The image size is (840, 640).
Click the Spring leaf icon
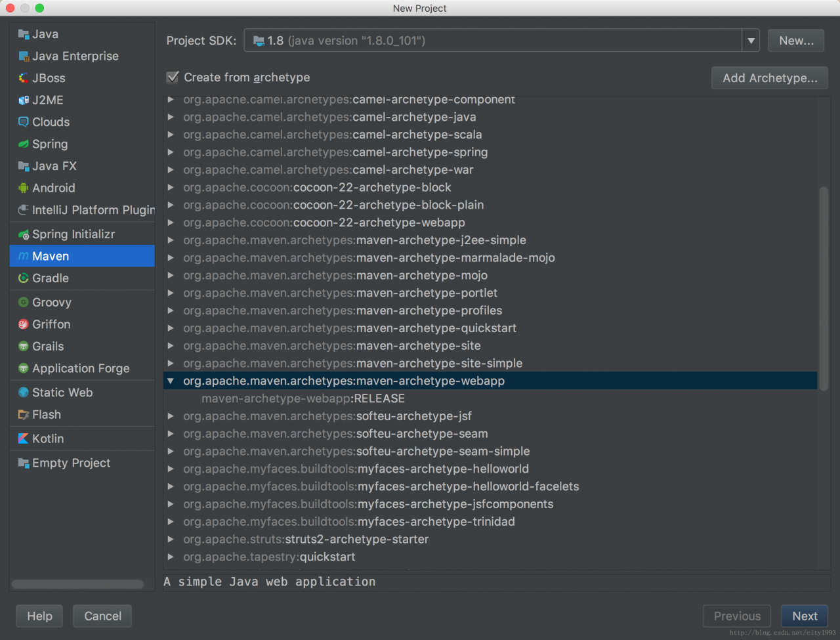(x=24, y=144)
